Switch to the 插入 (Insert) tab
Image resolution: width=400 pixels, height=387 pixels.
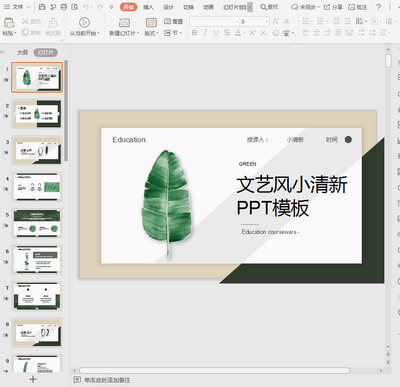pos(148,7)
